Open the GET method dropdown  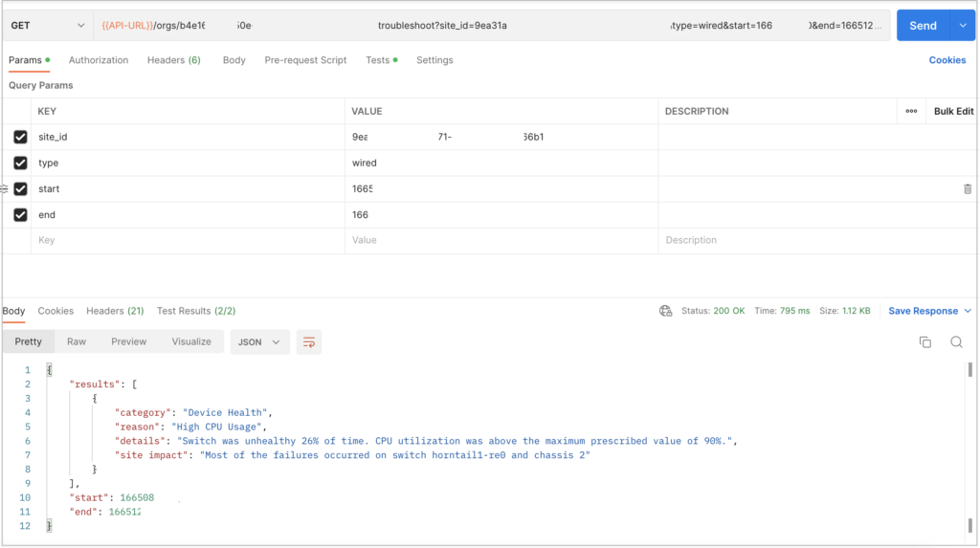click(47, 26)
